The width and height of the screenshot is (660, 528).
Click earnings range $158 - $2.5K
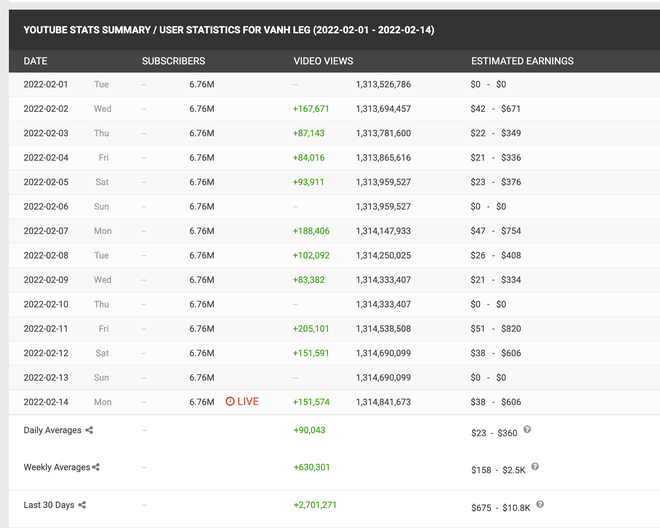click(x=498, y=470)
